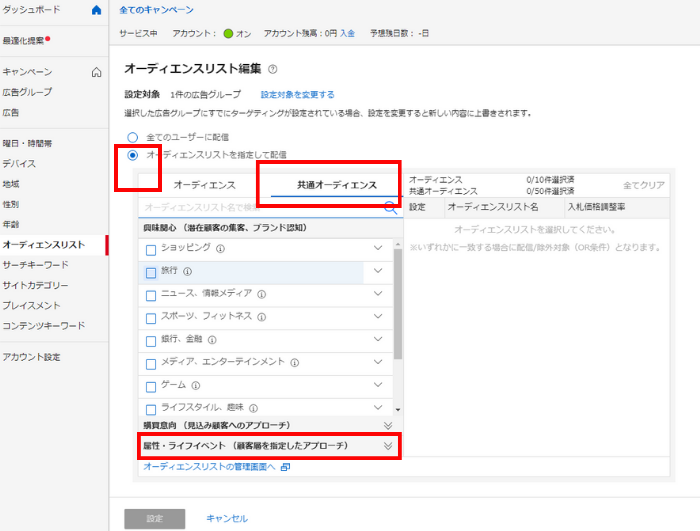The height and width of the screenshot is (531, 700).
Task: Open デバイス in sidebar
Action: pos(19,163)
